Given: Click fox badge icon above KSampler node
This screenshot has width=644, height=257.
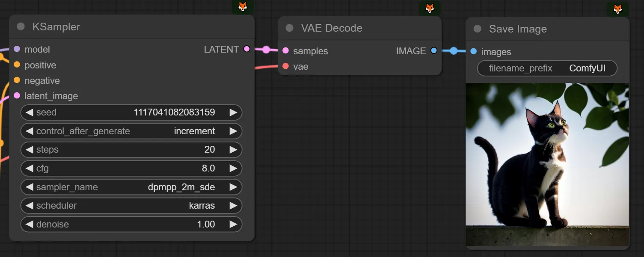Looking at the screenshot, I should click(x=243, y=7).
